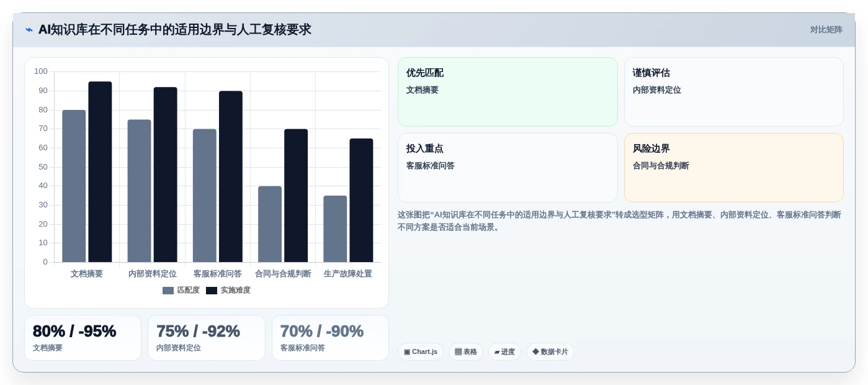Click the 70% / -90% stat card
Screen dimensions: 868x385
[330, 338]
